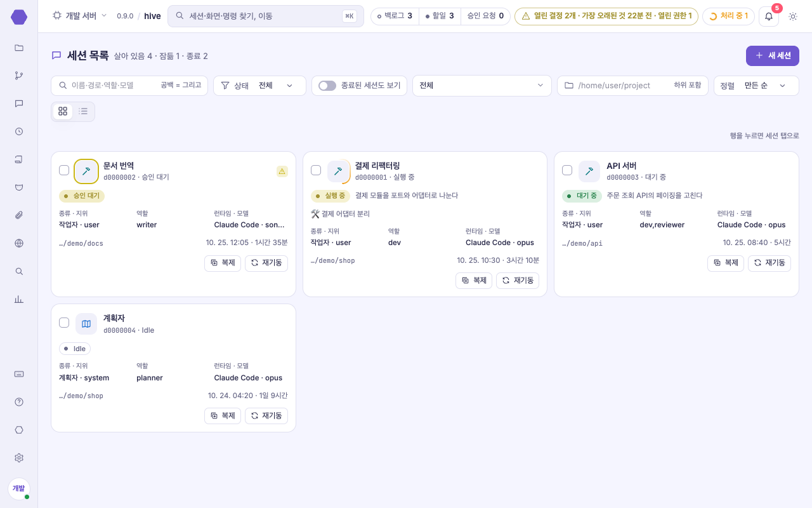Screen dimensions: 812x508
Task: Open the globe icon in the sidebar
Action: 19,243
